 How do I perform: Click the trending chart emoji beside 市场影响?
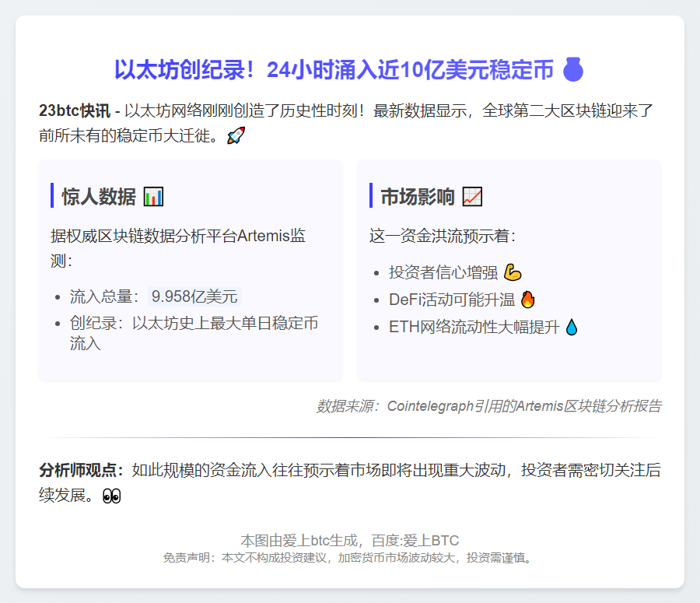click(x=472, y=197)
